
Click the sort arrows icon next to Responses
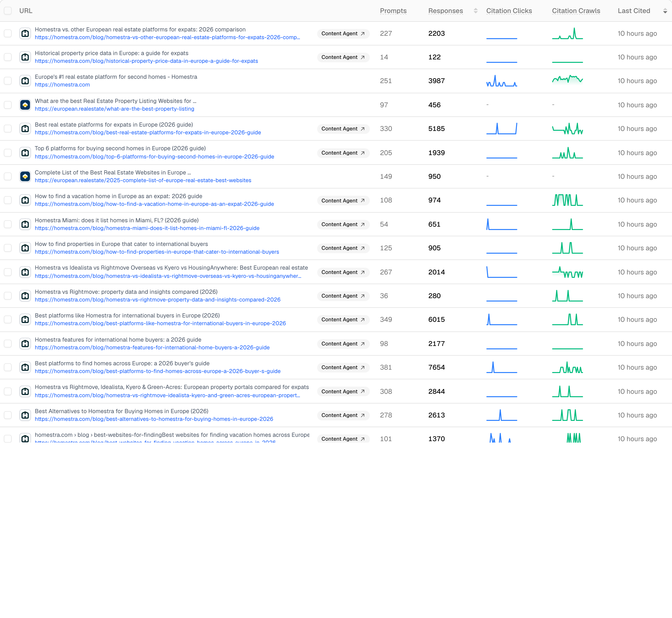tap(475, 11)
